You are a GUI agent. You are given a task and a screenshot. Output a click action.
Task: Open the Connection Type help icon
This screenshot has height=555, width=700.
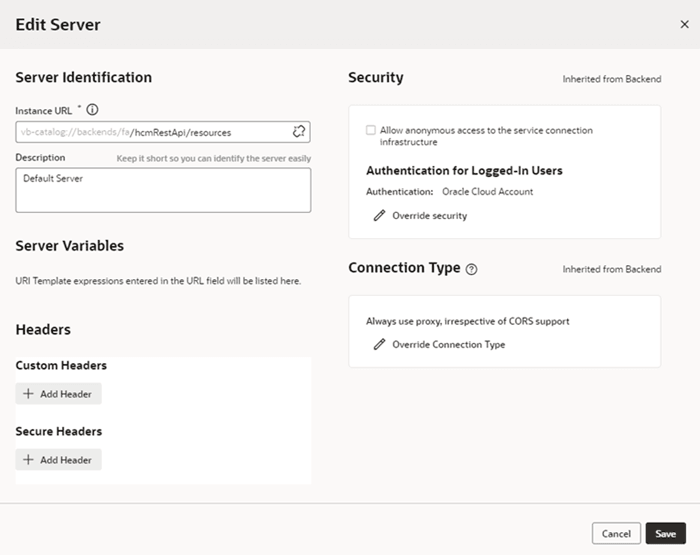coord(472,269)
